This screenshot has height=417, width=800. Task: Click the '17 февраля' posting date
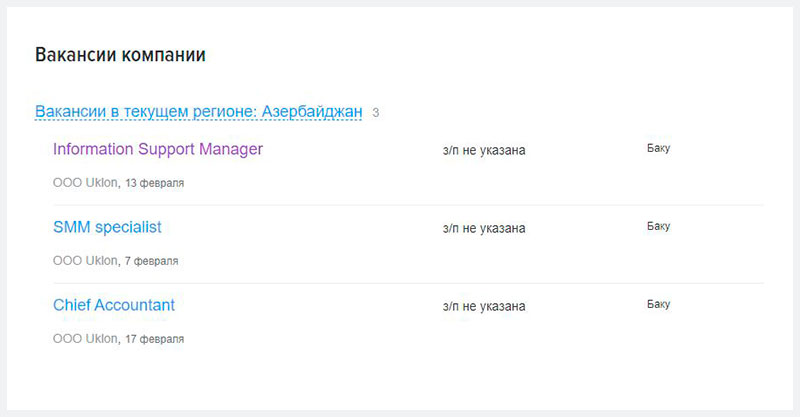pos(155,339)
